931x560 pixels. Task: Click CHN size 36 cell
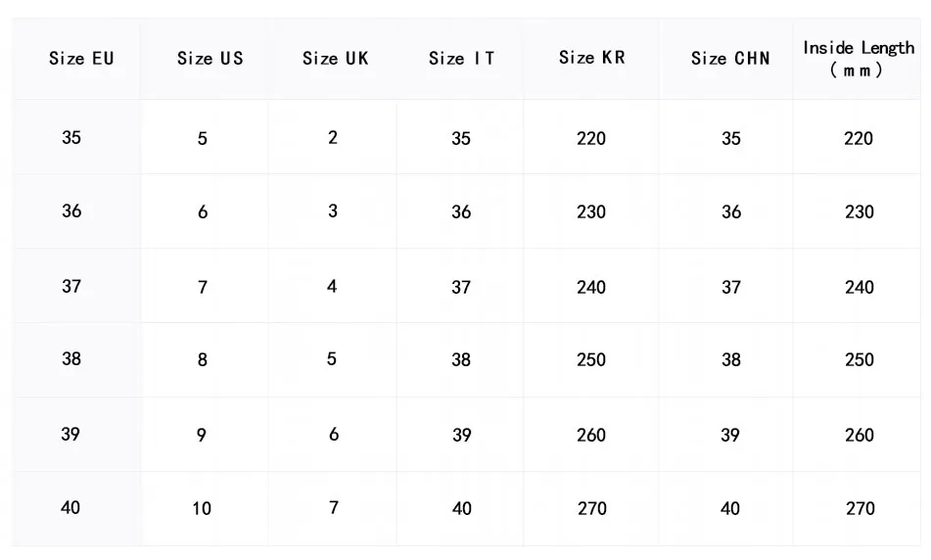click(731, 211)
